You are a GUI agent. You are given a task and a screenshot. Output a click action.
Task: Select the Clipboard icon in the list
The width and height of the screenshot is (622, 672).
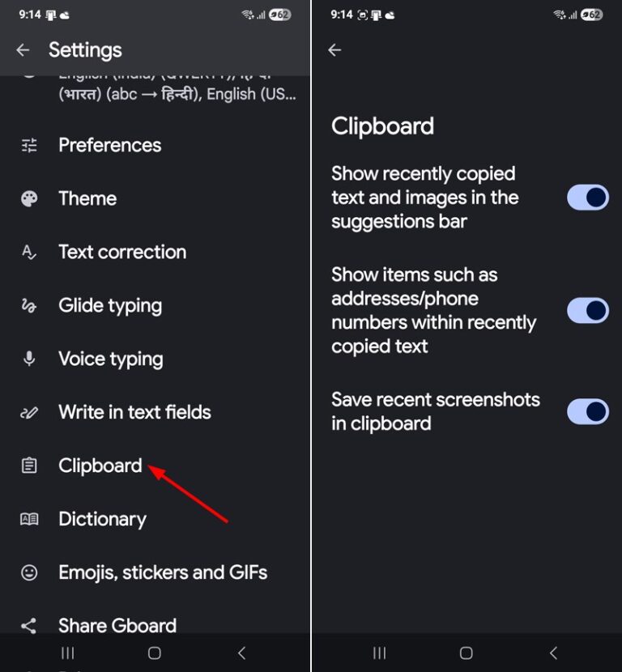click(x=28, y=466)
